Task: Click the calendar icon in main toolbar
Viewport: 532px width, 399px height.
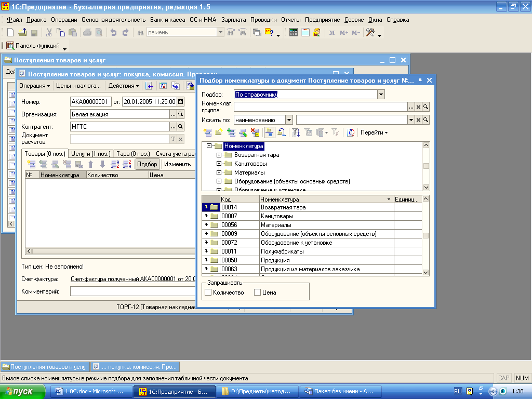Action: pyautogui.click(x=305, y=32)
